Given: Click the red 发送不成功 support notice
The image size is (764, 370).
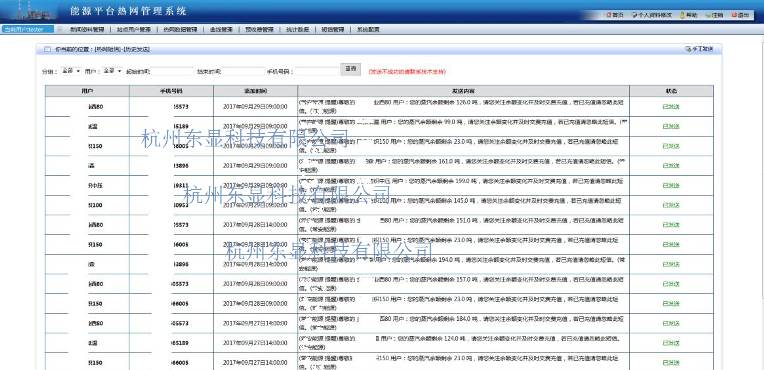Looking at the screenshot, I should pyautogui.click(x=406, y=72).
